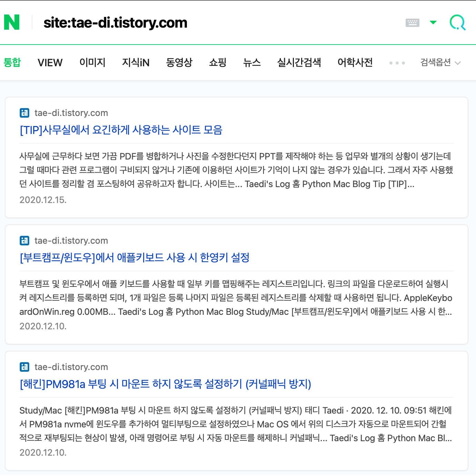
Task: Expand the 검색옵션 dropdown
Action: (x=440, y=62)
